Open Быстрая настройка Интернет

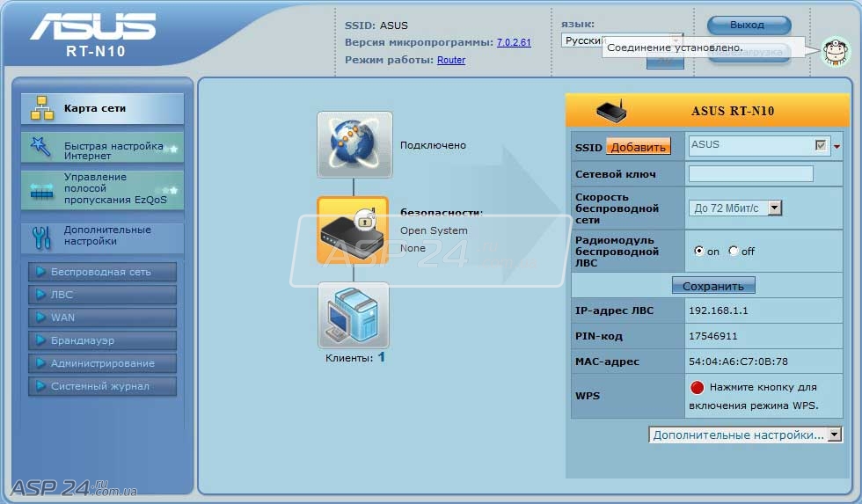[102, 147]
